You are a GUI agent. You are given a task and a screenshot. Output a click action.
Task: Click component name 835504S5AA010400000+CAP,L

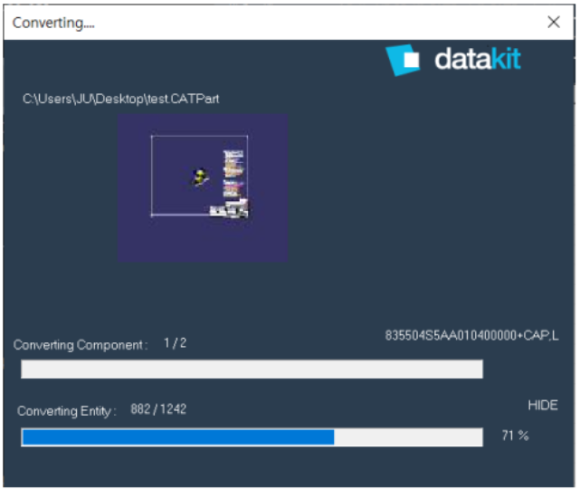pyautogui.click(x=472, y=335)
